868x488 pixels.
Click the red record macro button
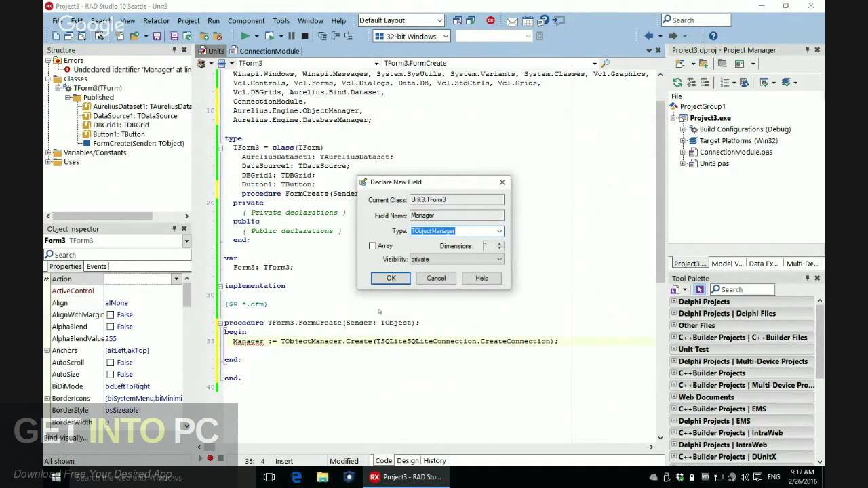(210, 458)
